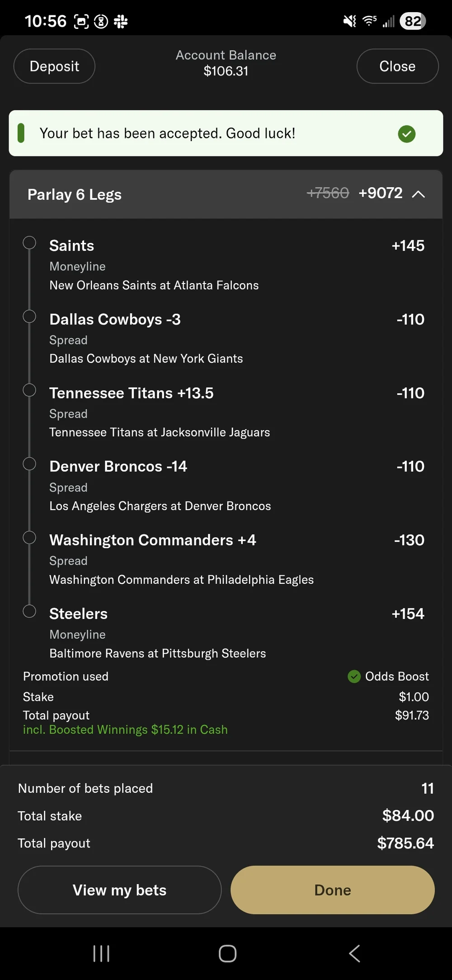Open recent apps with navigation icon
Screen dimensions: 452x980
(101, 953)
